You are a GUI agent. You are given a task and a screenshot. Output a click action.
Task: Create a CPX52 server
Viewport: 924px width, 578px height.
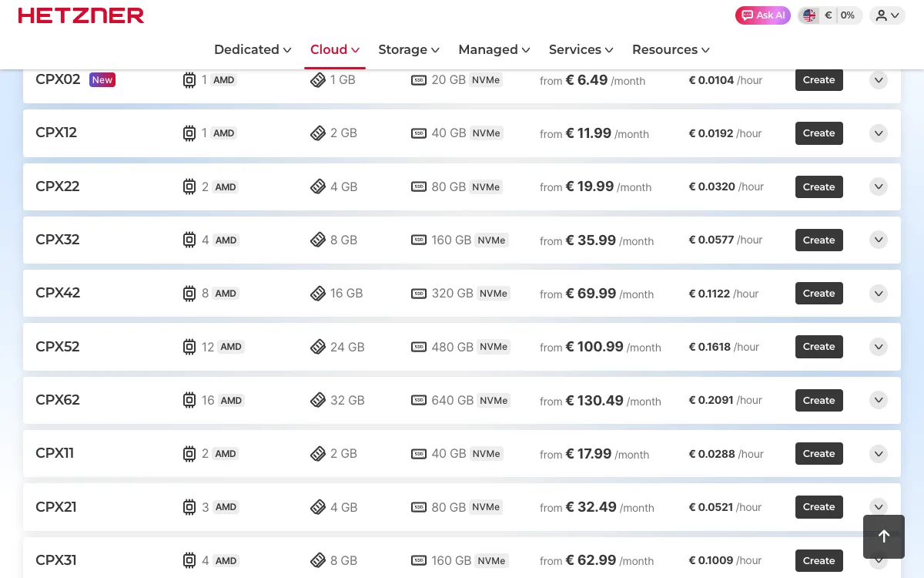[x=819, y=347]
